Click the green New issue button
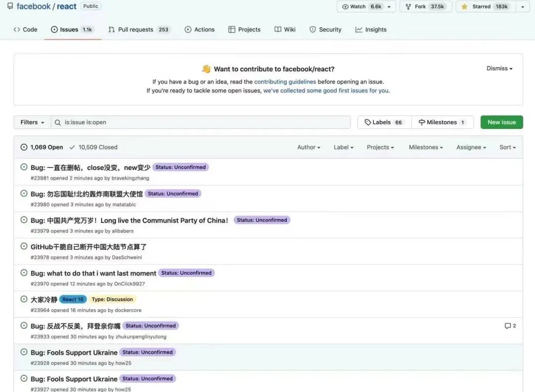Screen dimensions: 535x392 [x=501, y=122]
